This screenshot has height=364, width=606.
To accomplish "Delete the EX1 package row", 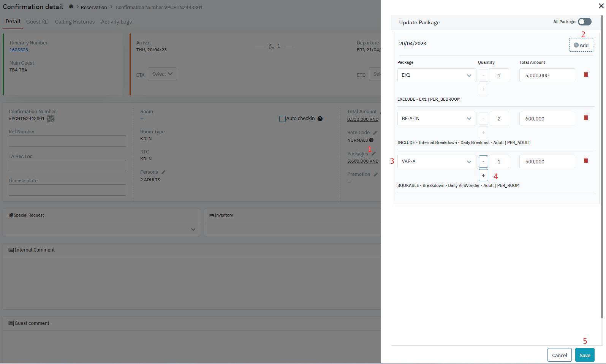I will 585,75.
